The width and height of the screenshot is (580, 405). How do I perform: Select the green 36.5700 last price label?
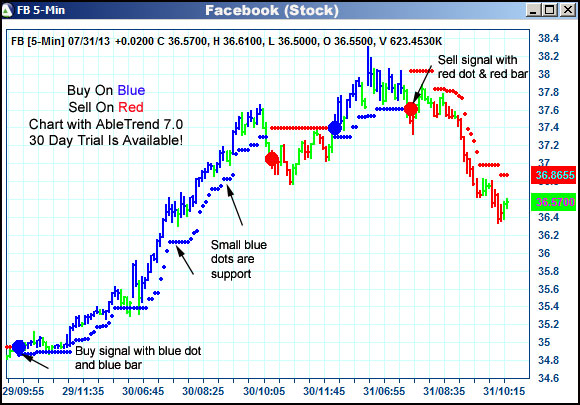click(x=554, y=202)
